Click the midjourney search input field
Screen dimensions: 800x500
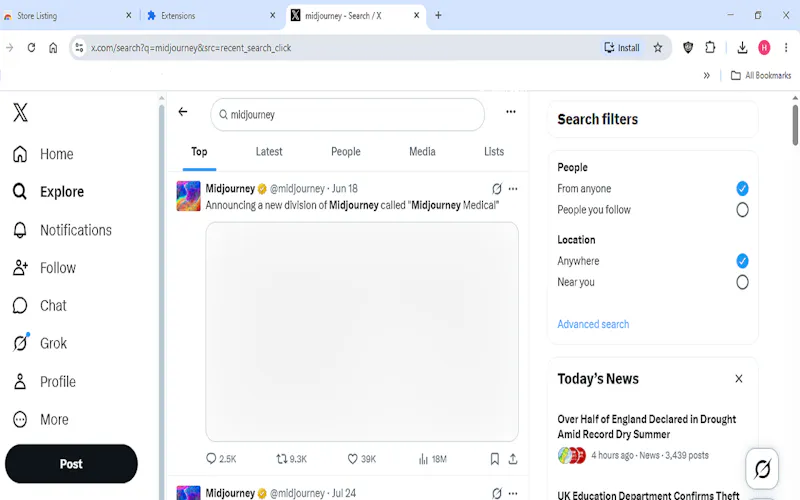(x=347, y=115)
